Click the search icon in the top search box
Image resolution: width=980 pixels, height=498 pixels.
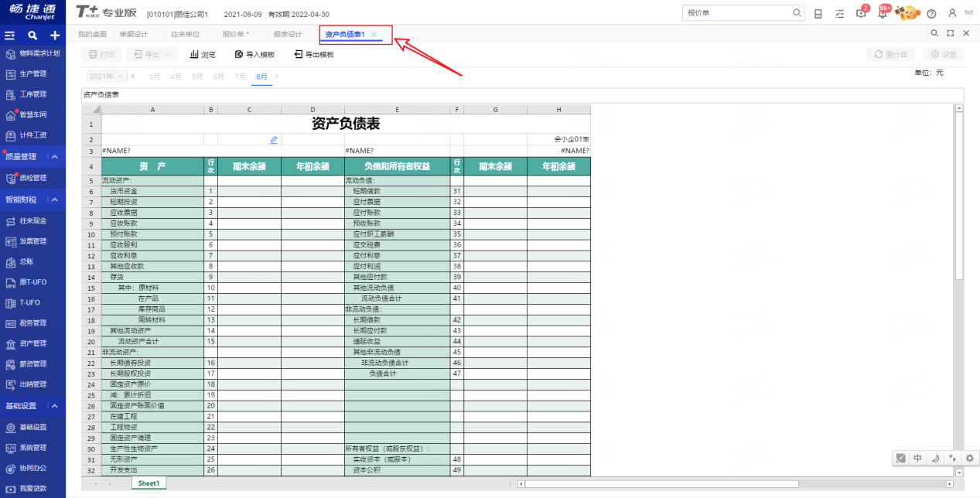[x=797, y=13]
